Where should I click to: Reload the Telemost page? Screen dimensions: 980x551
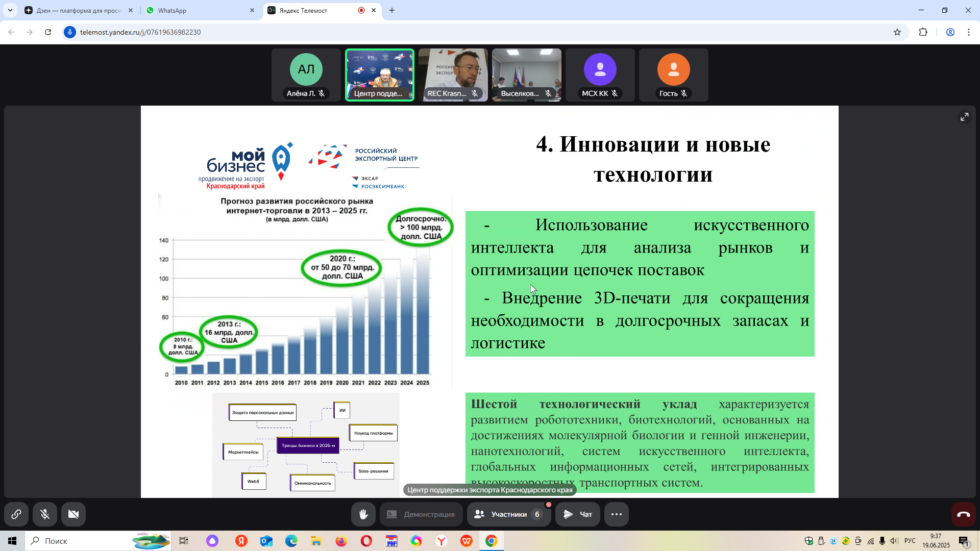coord(48,32)
